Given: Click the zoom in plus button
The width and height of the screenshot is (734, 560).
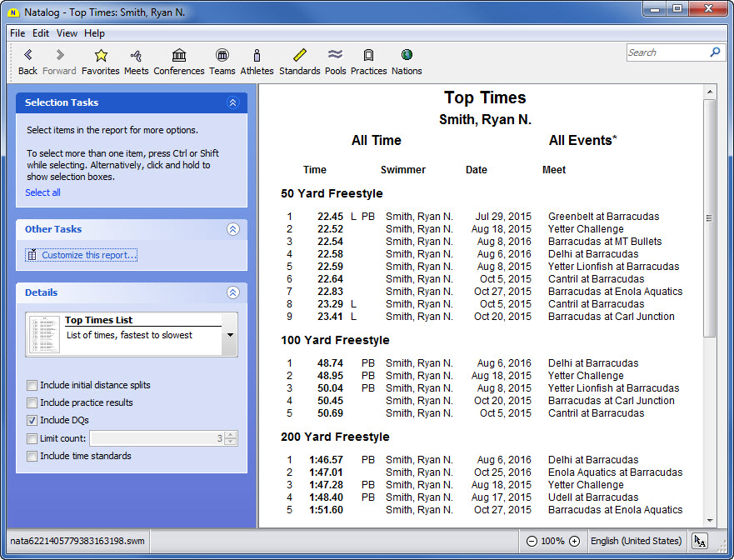Looking at the screenshot, I should (x=574, y=541).
